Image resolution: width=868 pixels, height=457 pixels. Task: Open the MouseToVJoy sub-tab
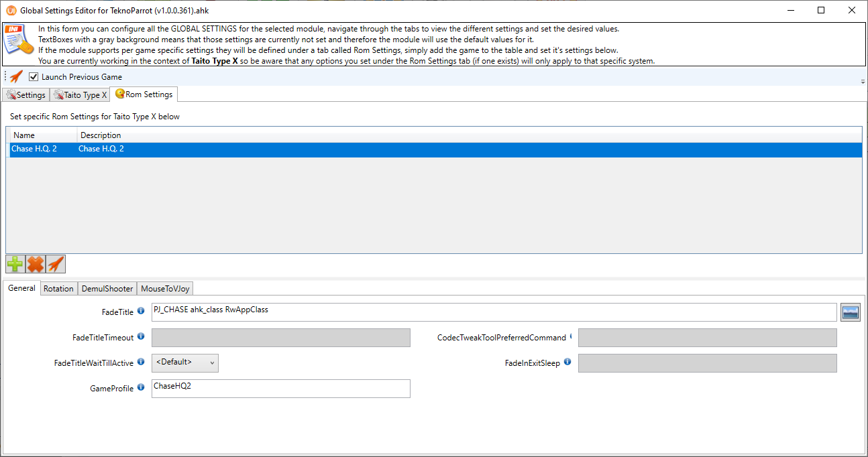(x=166, y=289)
